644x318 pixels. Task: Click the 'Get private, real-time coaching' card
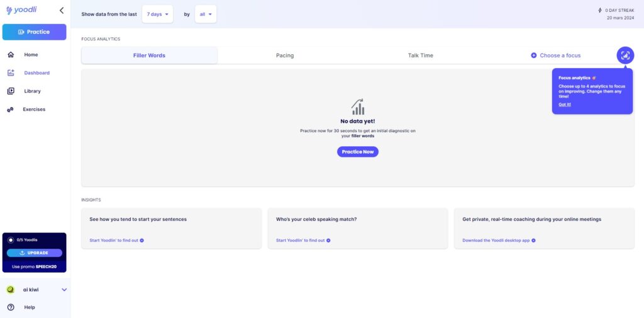coord(544,229)
